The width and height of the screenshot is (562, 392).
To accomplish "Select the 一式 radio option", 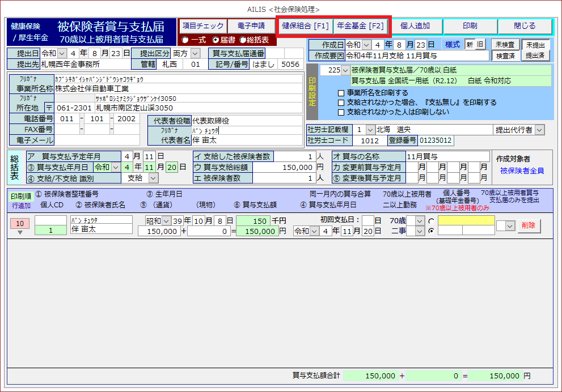I will point(185,40).
